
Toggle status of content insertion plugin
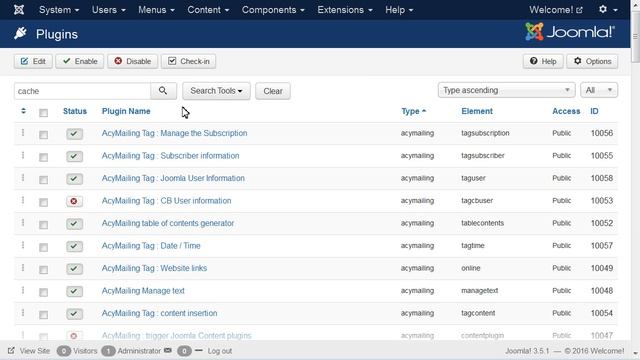74,313
